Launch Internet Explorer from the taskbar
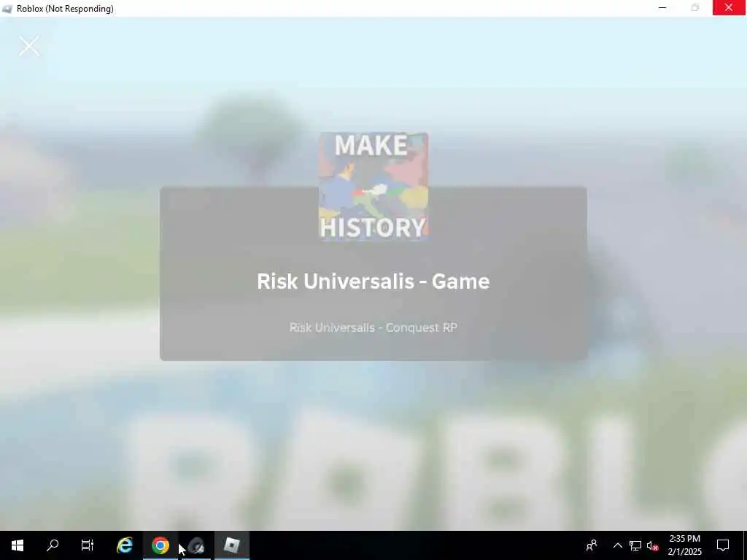 coord(125,545)
